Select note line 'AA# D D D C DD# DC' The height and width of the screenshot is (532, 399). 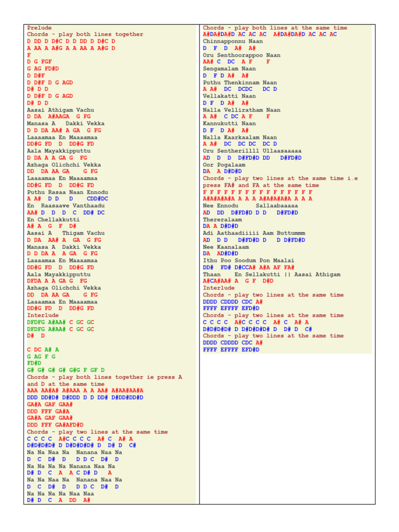coord(66,212)
